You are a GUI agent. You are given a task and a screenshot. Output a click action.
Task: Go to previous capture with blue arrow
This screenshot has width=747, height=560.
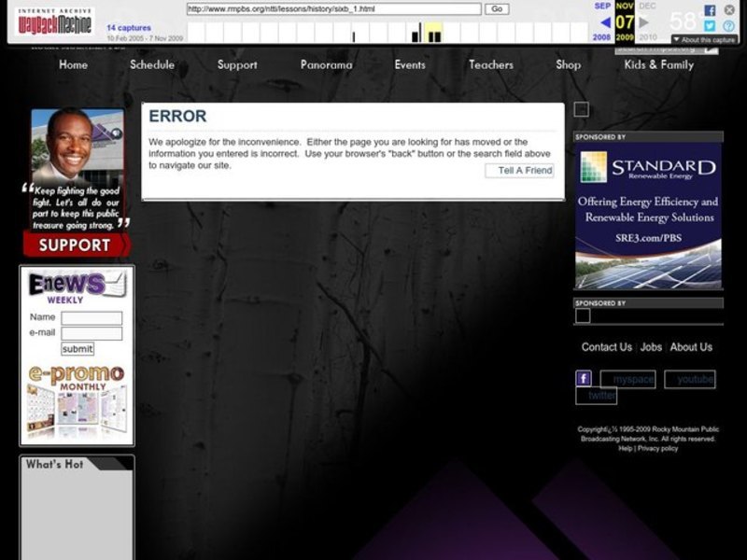click(x=604, y=22)
